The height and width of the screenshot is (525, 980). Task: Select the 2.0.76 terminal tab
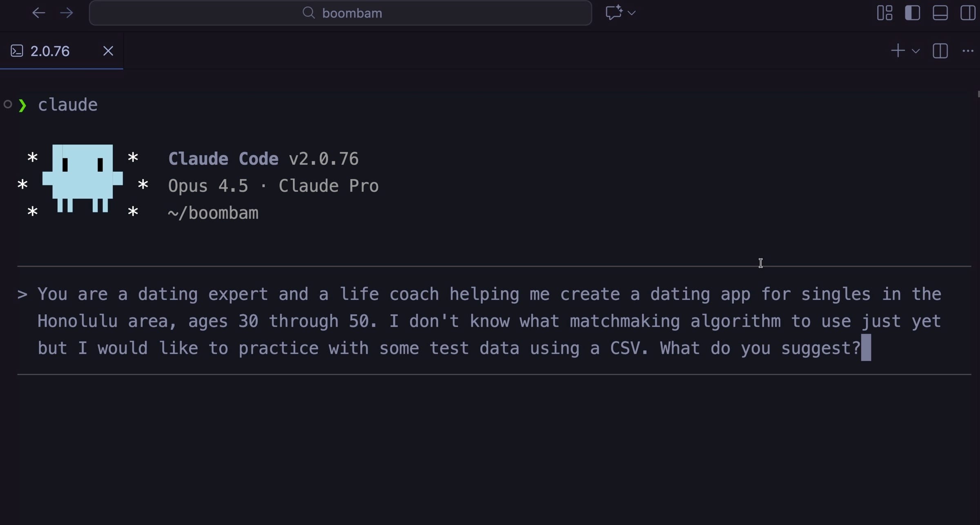click(x=49, y=51)
